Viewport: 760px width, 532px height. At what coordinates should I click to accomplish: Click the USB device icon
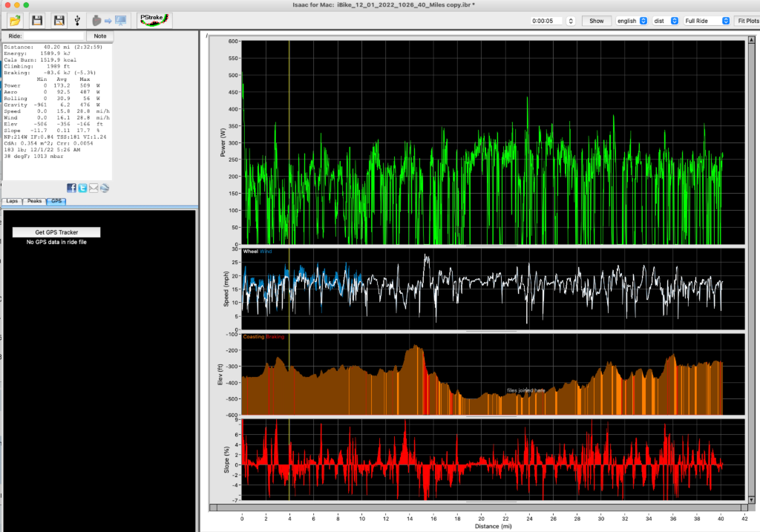[76, 21]
